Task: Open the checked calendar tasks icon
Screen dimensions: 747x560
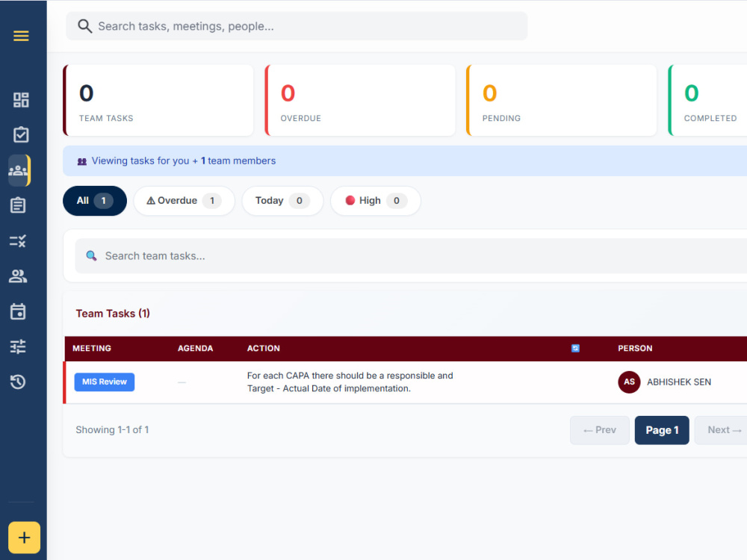Action: tap(21, 134)
